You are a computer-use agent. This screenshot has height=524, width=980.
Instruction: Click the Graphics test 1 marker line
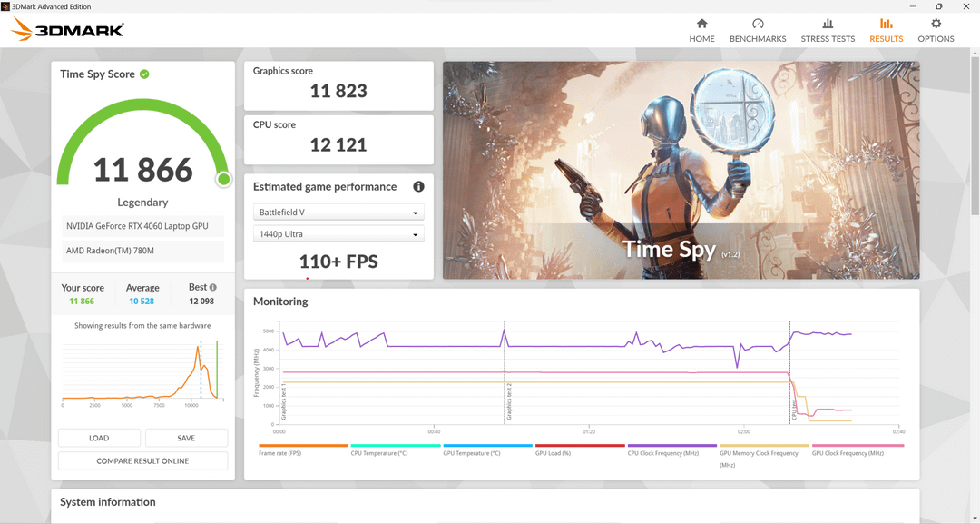[279, 373]
